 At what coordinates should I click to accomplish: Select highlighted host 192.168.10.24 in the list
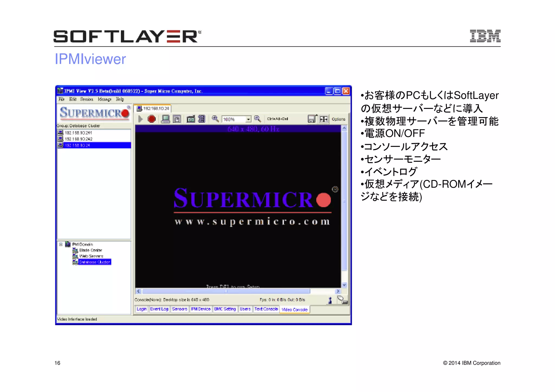[94, 145]
